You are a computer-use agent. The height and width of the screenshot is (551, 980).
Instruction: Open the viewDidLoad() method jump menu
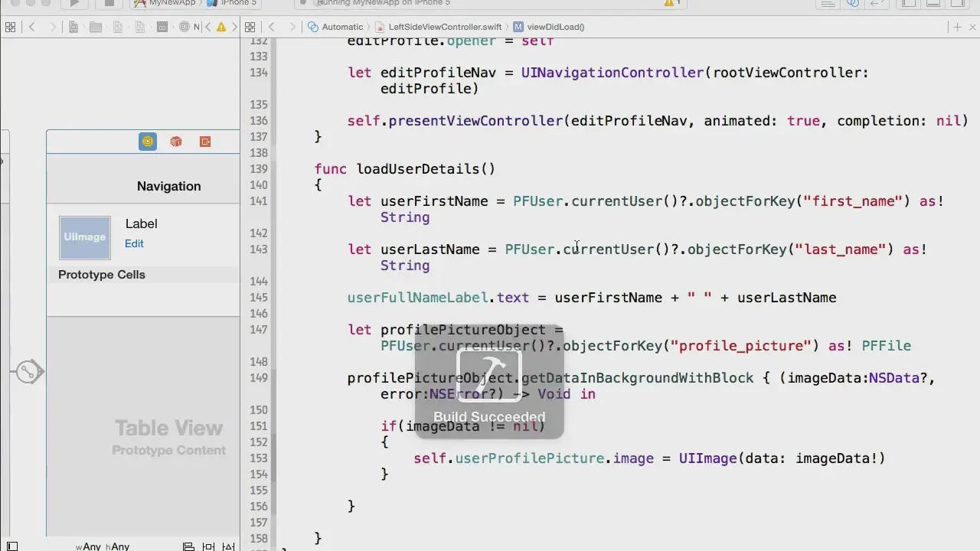point(549,27)
